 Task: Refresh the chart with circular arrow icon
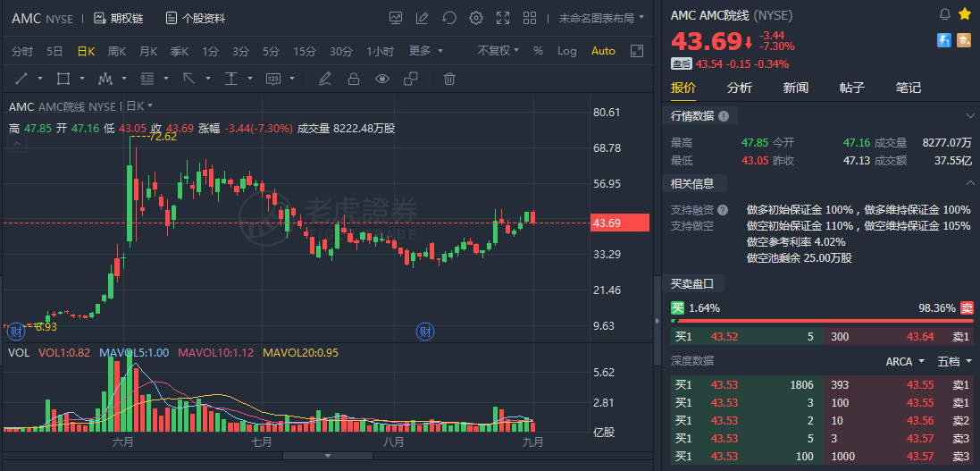448,18
